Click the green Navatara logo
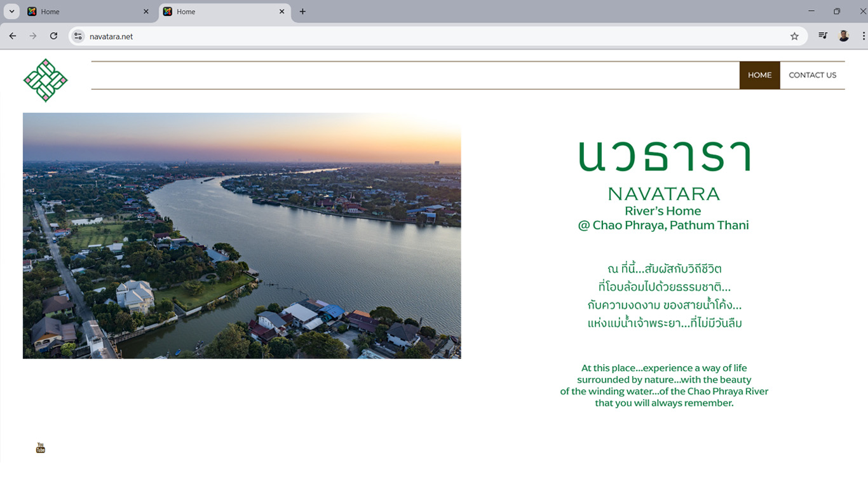The height and width of the screenshot is (488, 868). click(x=45, y=80)
